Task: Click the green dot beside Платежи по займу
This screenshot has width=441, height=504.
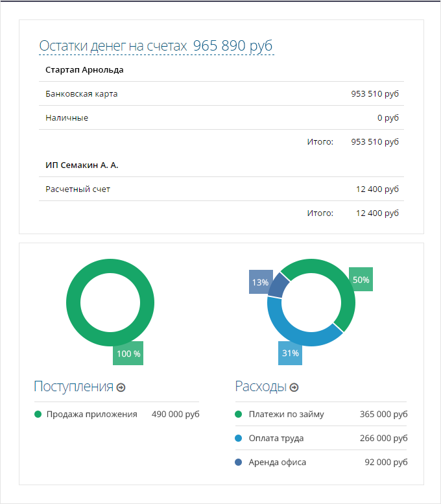Action: [239, 414]
